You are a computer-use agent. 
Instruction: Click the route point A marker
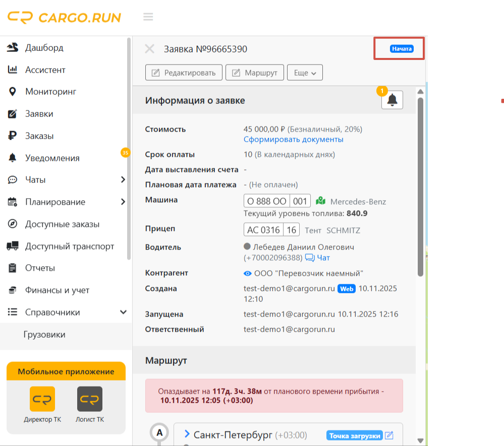159,433
